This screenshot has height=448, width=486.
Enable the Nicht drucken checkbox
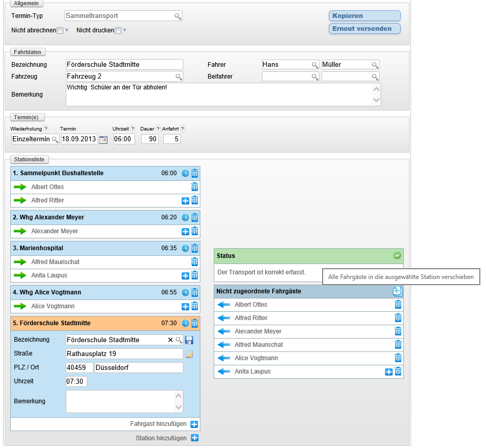point(118,31)
